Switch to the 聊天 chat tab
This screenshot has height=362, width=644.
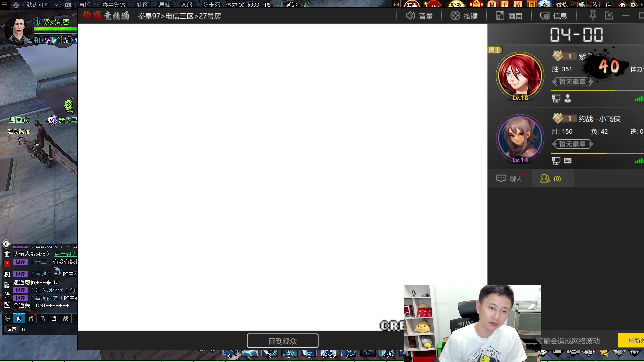[509, 179]
